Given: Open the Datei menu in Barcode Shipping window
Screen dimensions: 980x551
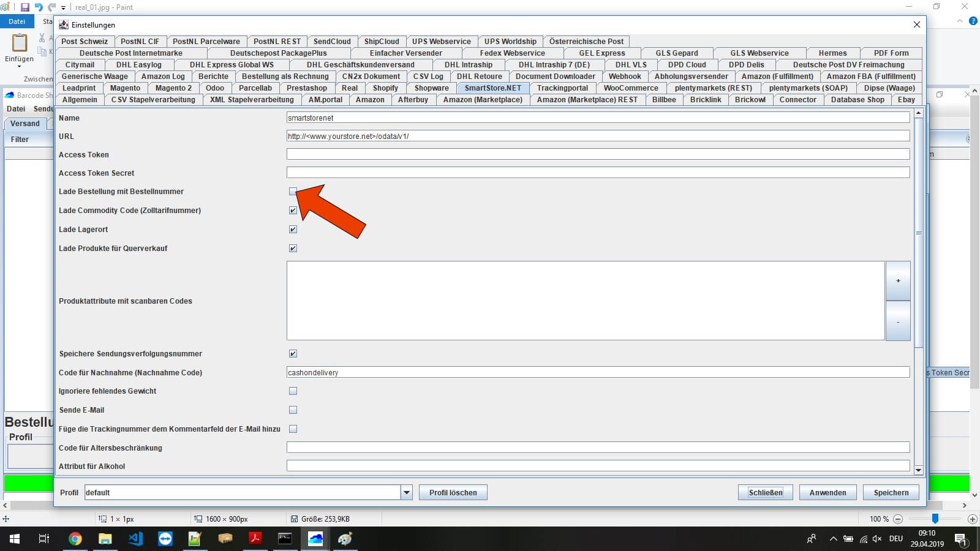Looking at the screenshot, I should click(16, 109).
